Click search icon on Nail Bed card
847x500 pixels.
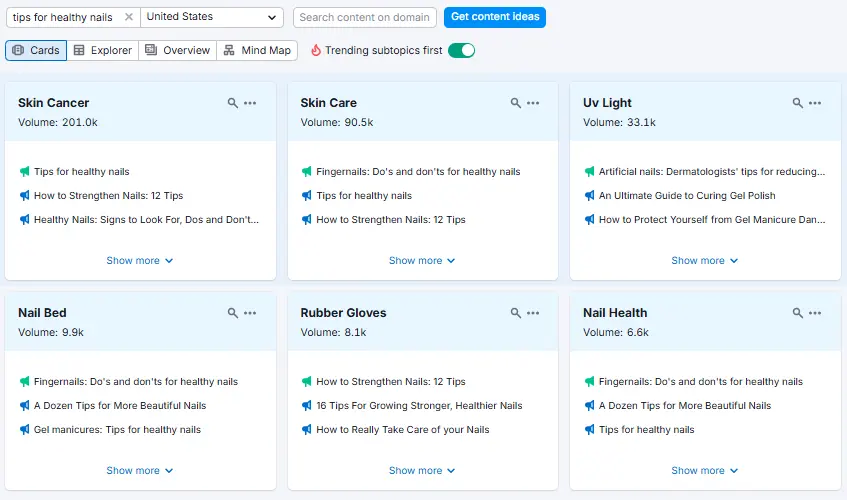(233, 313)
